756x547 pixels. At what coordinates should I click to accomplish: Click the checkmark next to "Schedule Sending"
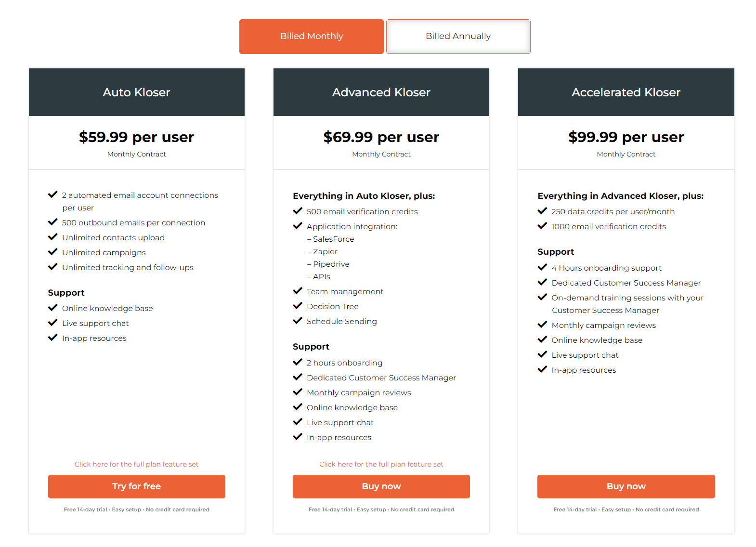point(298,320)
